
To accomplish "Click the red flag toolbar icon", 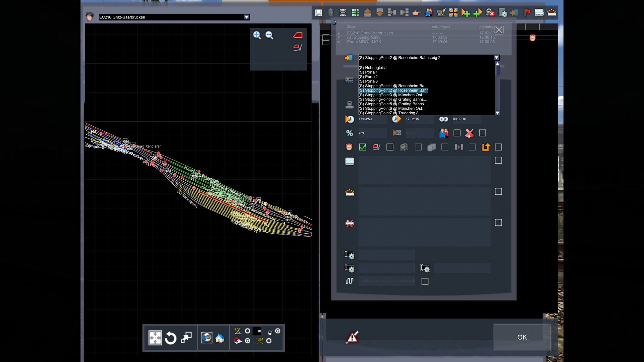I will [x=527, y=13].
